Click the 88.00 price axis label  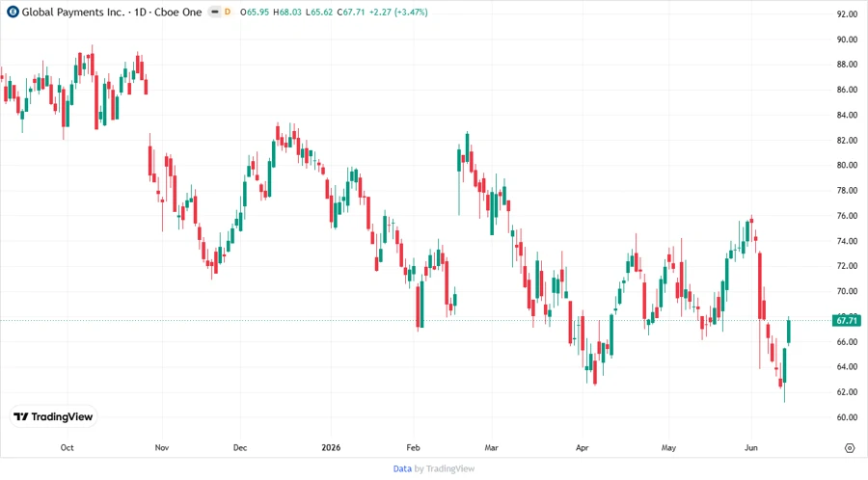[847, 65]
